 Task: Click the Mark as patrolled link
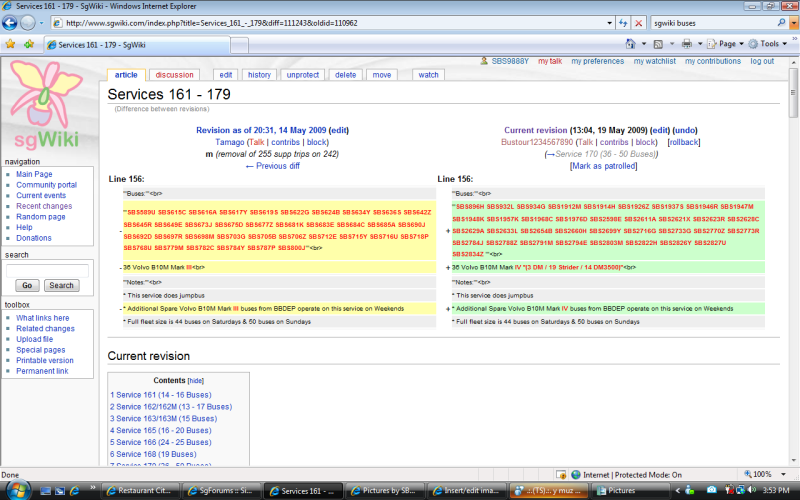pyautogui.click(x=602, y=166)
